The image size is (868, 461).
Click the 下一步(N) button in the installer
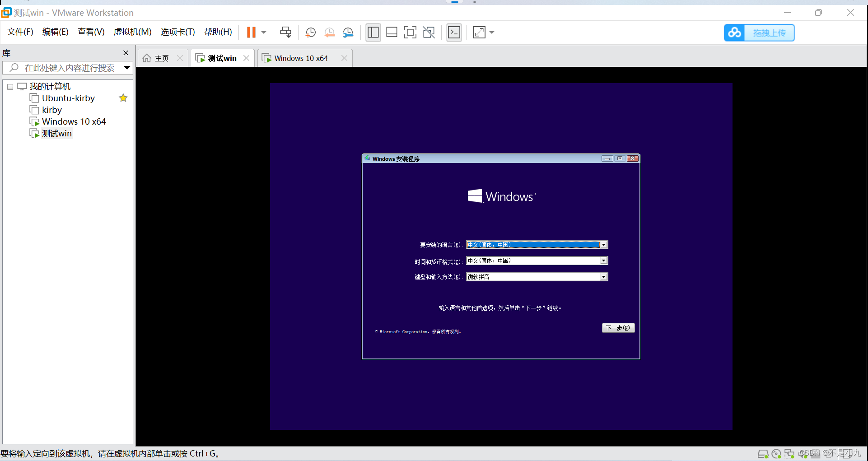[x=618, y=328]
